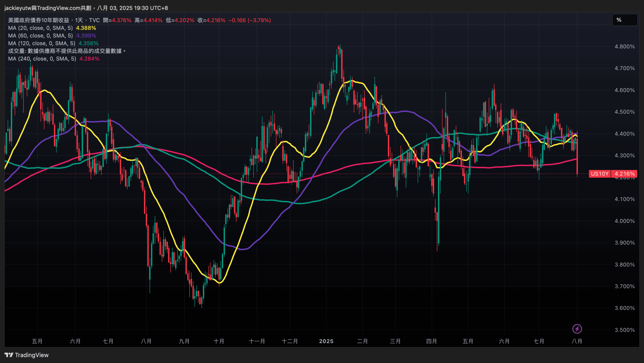
Task: Click the yellow 4.388% MA value
Action: click(x=86, y=28)
